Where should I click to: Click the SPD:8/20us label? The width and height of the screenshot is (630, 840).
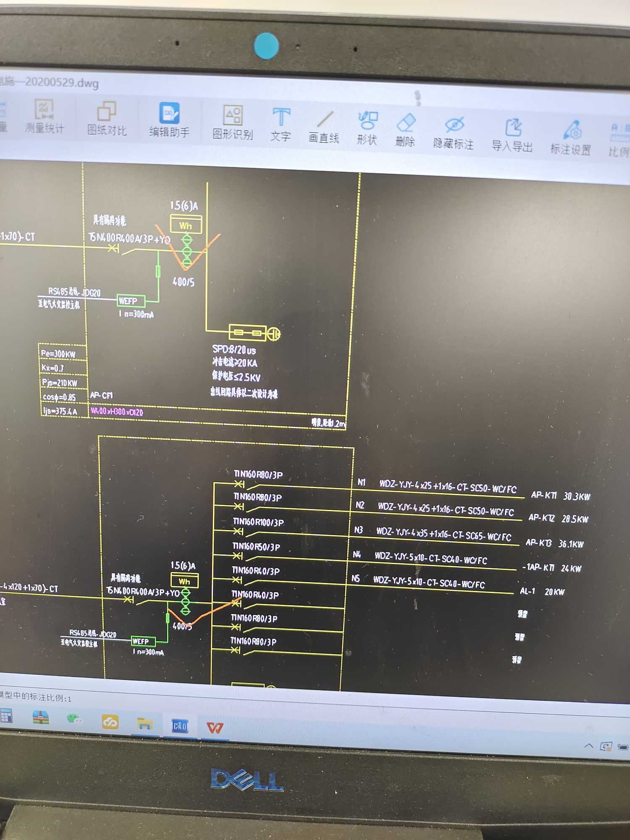click(x=234, y=349)
